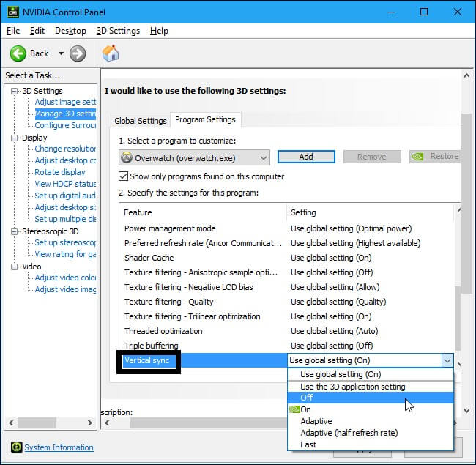The width and height of the screenshot is (476, 465).
Task: Select View rating for games task
Action: (65, 254)
